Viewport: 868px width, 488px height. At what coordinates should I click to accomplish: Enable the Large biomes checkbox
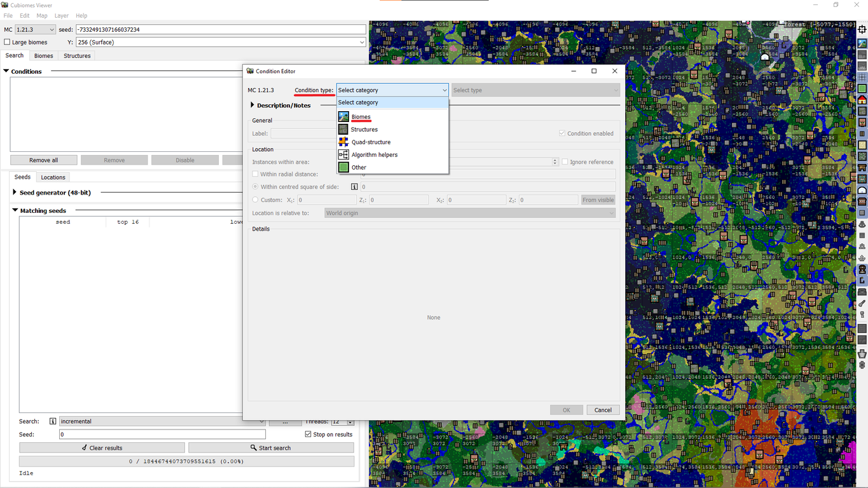click(x=8, y=43)
